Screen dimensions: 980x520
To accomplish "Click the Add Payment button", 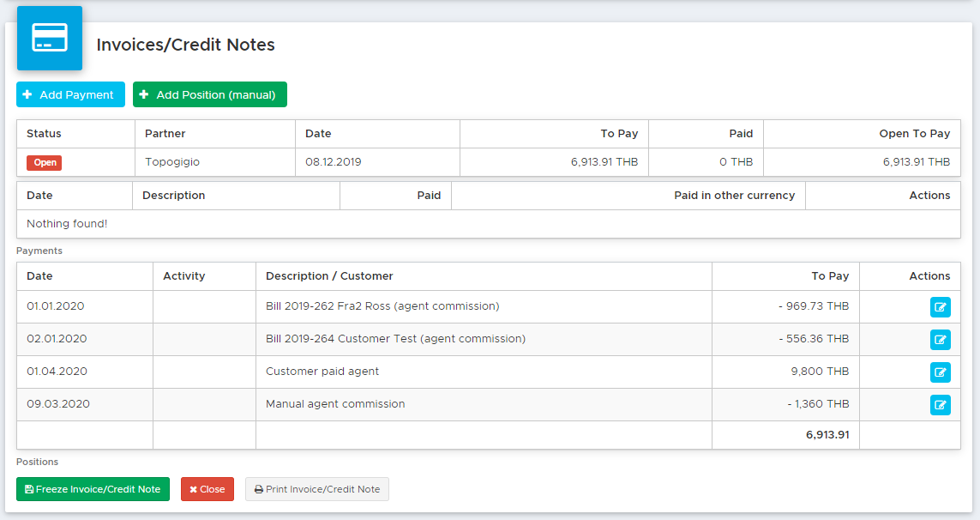I will pos(70,94).
